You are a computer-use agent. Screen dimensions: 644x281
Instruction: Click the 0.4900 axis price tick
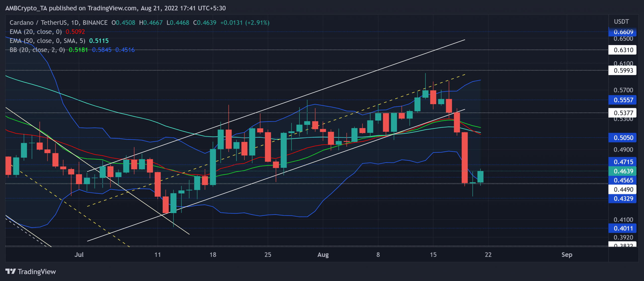point(623,150)
